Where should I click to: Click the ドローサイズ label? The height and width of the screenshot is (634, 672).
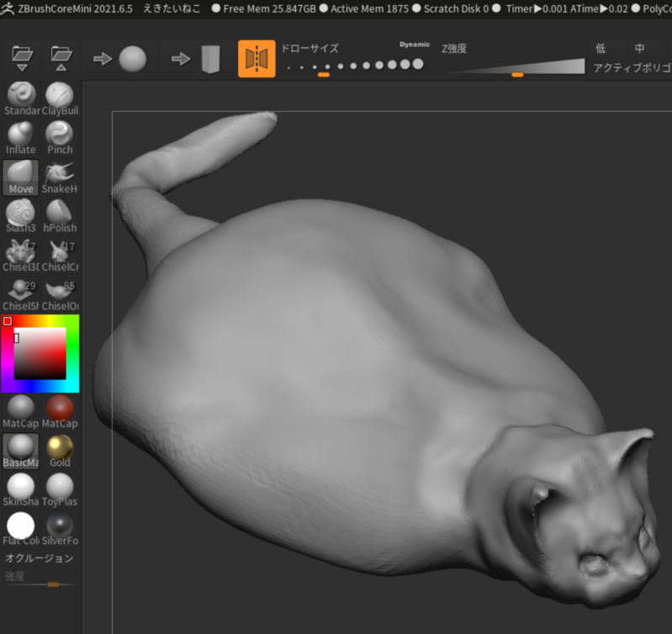click(310, 49)
